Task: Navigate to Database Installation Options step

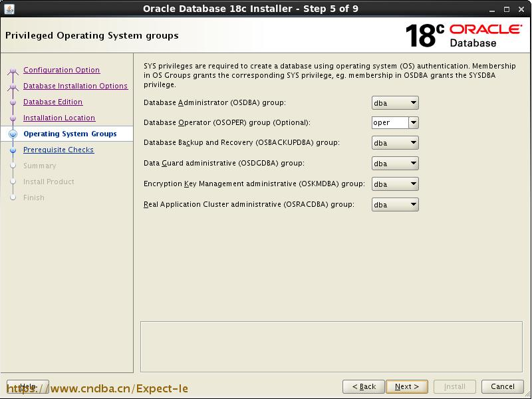Action: [x=76, y=86]
